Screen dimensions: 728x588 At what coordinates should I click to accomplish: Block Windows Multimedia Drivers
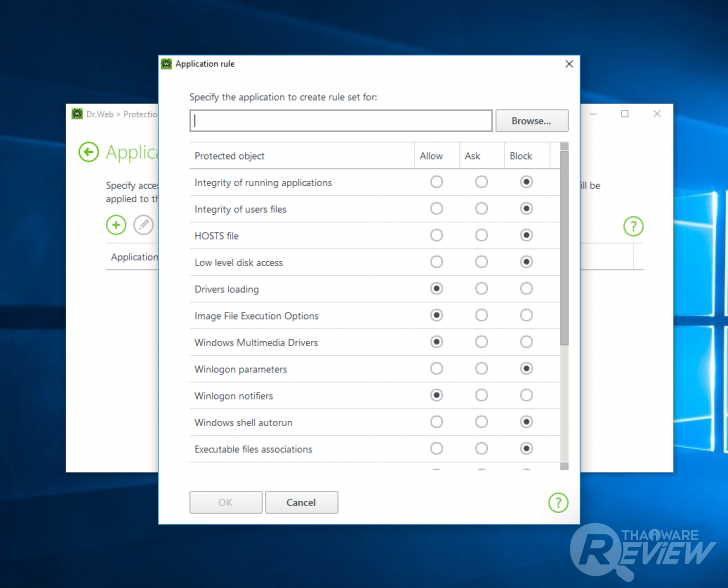(x=526, y=342)
